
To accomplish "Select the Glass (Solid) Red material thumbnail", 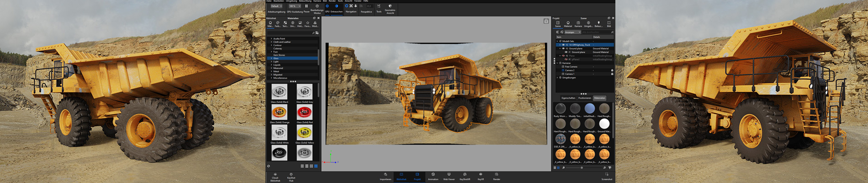I will 304,112.
